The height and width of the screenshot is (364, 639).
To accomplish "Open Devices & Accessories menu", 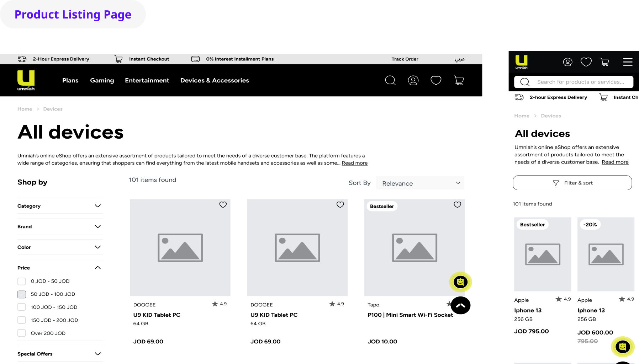I will click(215, 80).
